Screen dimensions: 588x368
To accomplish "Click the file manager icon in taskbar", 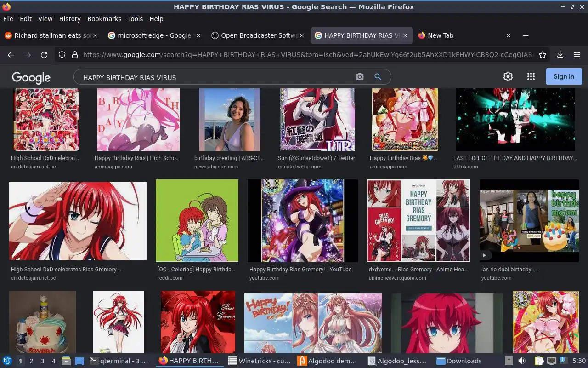I will 66,361.
